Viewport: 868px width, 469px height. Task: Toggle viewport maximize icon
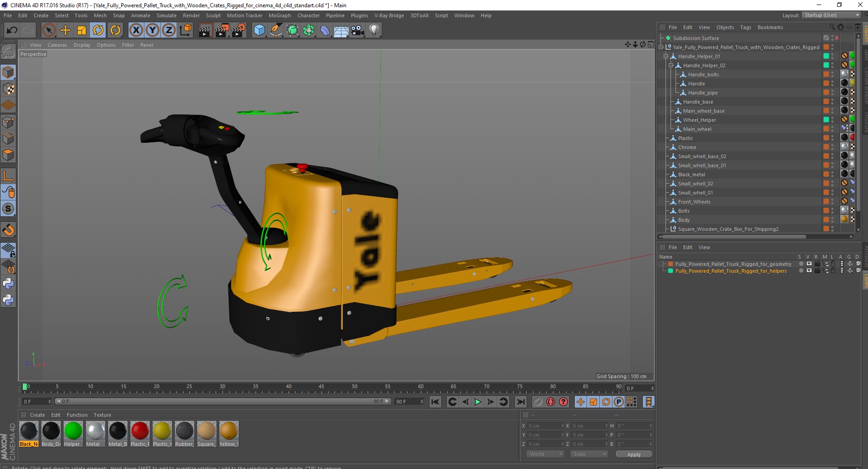click(x=651, y=45)
